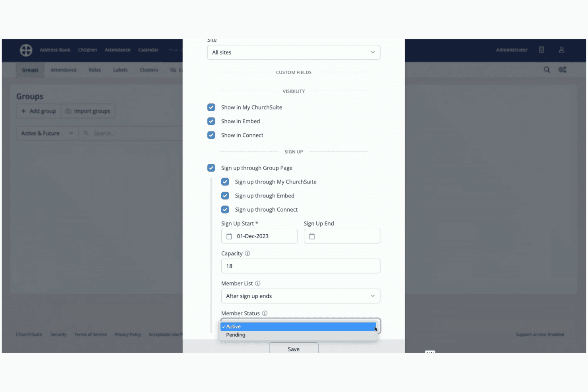Open the Member List After sign up ends dropdown
Screen dimensions: 588x392
[301, 296]
